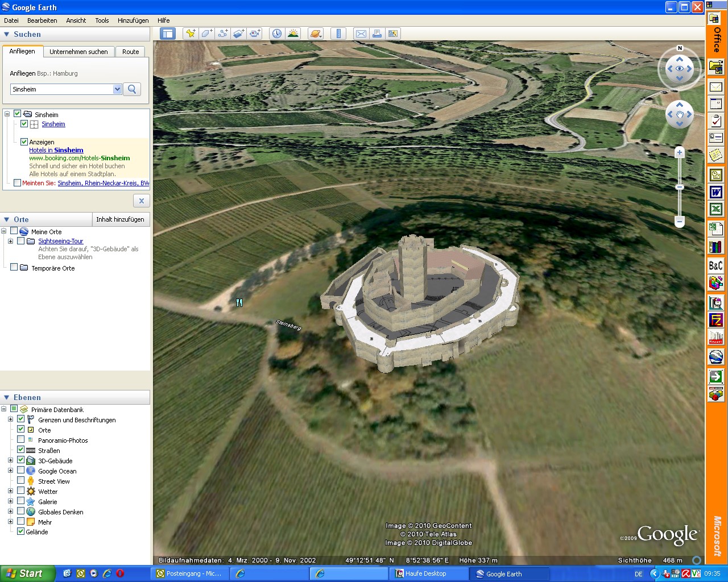Toggle the sidebar visibility button
Image resolution: width=728 pixels, height=582 pixels.
pyautogui.click(x=167, y=34)
